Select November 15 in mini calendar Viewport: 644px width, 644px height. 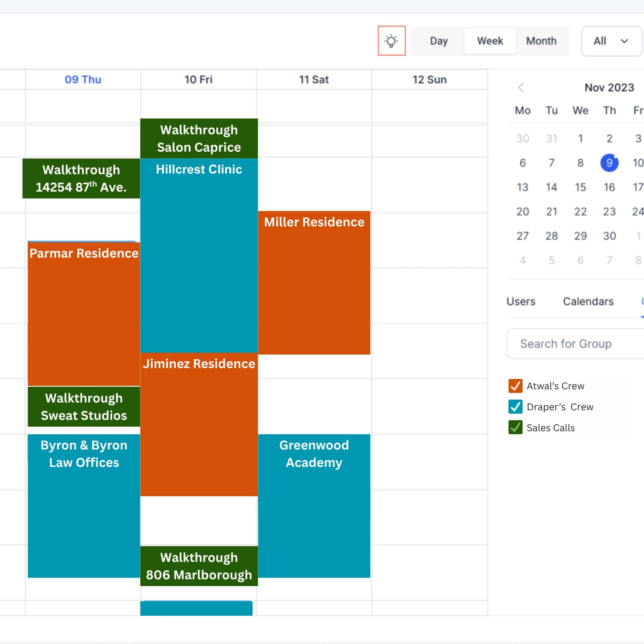(x=580, y=187)
